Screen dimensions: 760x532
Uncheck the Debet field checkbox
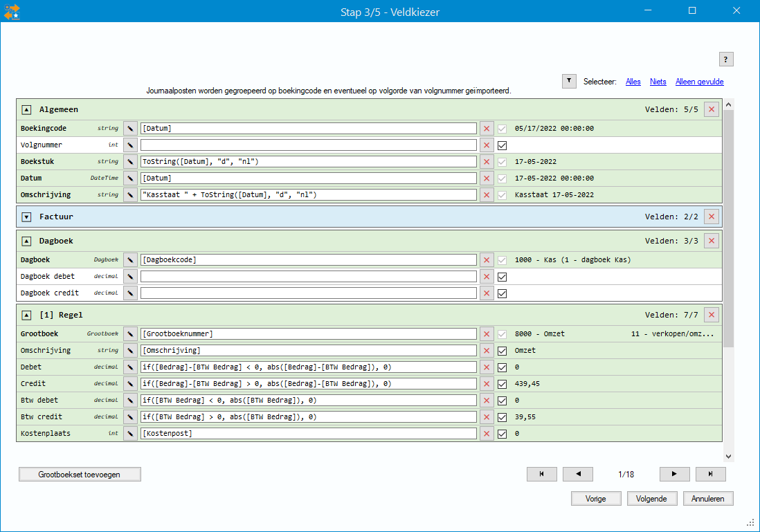pyautogui.click(x=502, y=368)
